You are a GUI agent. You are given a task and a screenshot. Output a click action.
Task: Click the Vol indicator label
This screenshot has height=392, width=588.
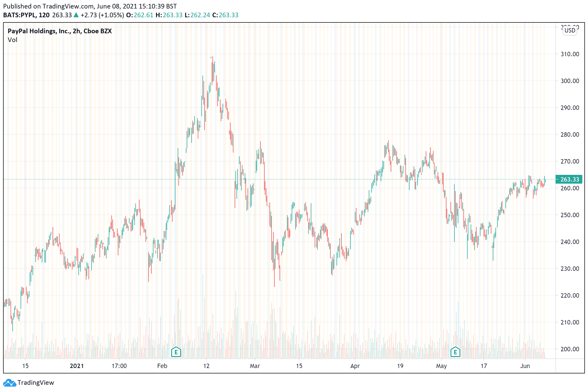pos(12,40)
